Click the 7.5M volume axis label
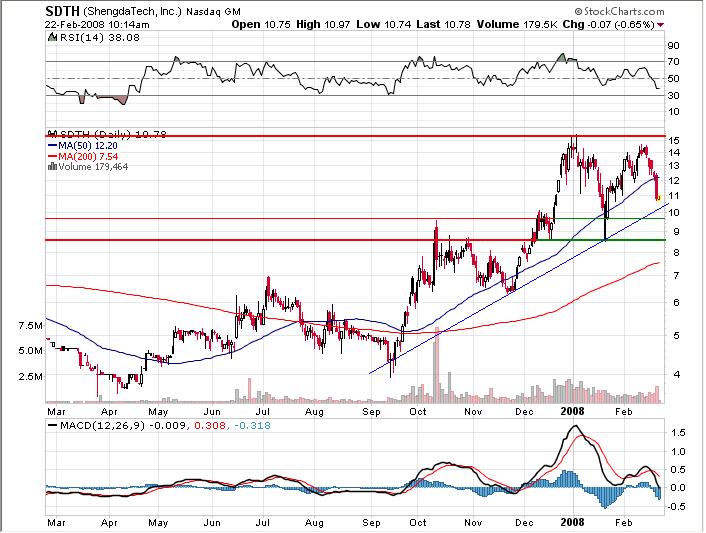706x533 pixels. coord(31,325)
